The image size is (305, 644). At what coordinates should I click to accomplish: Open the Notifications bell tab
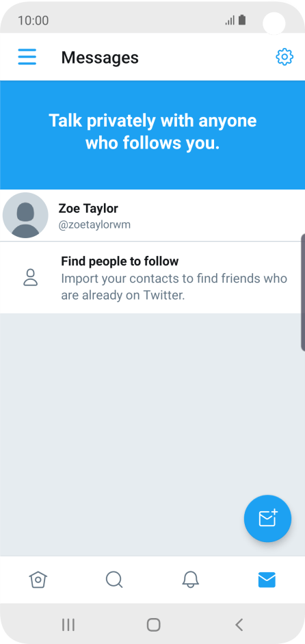coord(191,580)
